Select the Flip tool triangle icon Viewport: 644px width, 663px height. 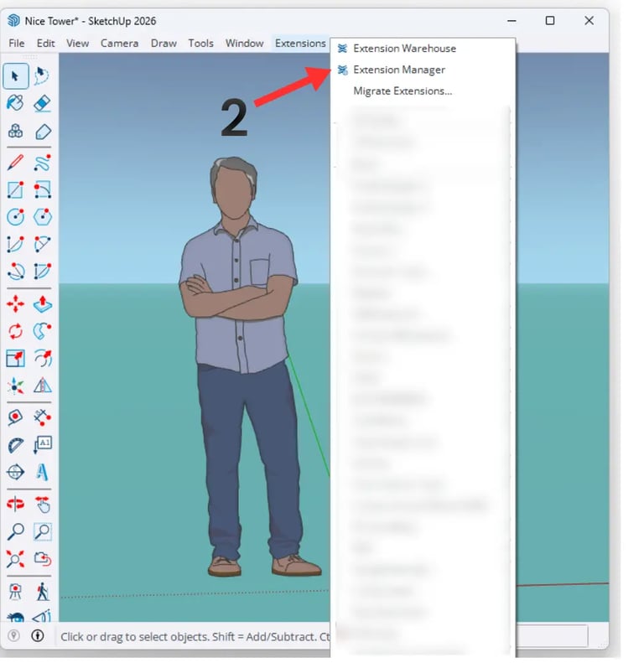42,386
